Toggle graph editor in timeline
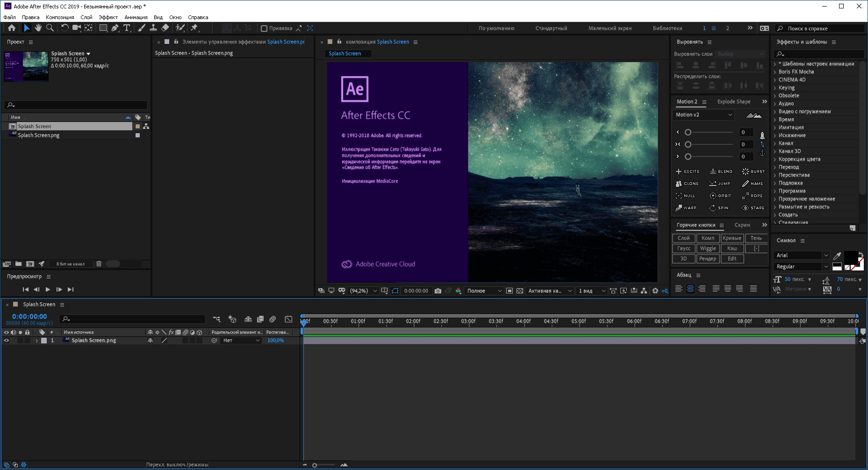Image resolution: width=868 pixels, height=470 pixels. point(289,319)
